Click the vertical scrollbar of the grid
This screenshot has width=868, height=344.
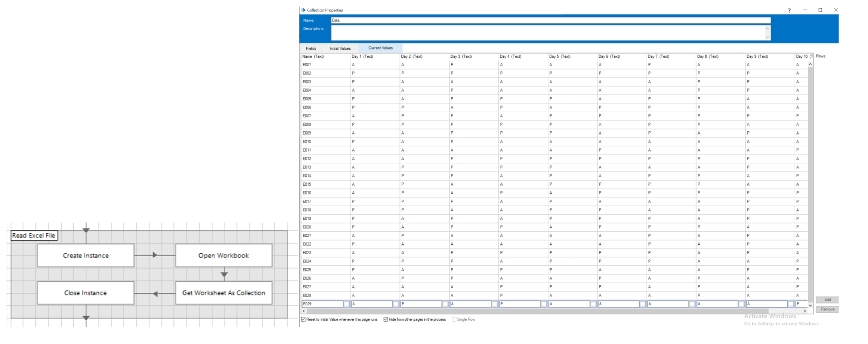810,185
